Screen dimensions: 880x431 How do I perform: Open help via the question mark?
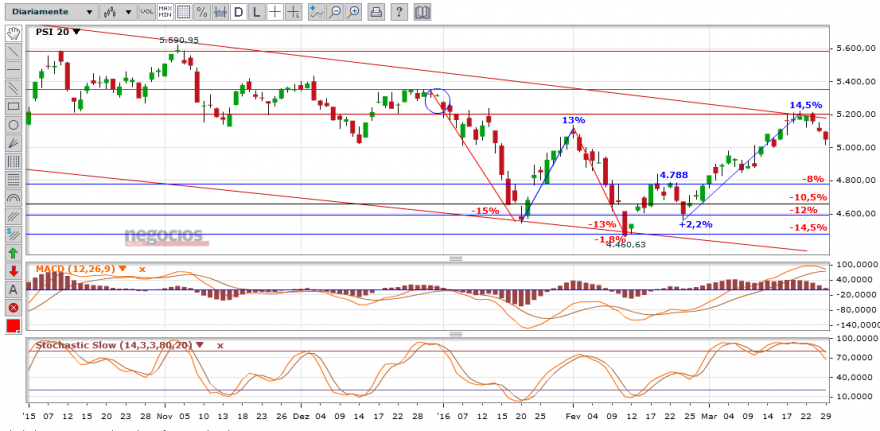click(x=398, y=11)
